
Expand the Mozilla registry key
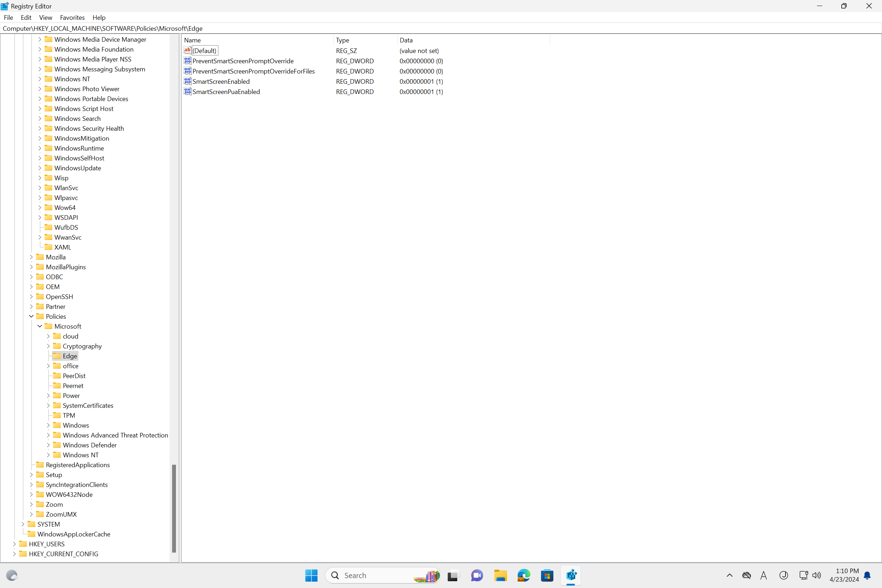[31, 257]
